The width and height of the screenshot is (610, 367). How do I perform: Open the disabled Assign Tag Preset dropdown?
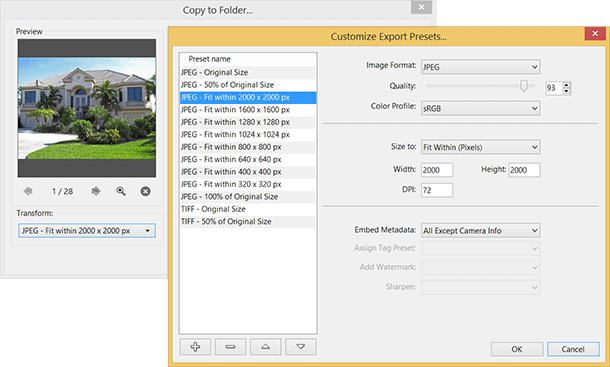click(x=480, y=249)
